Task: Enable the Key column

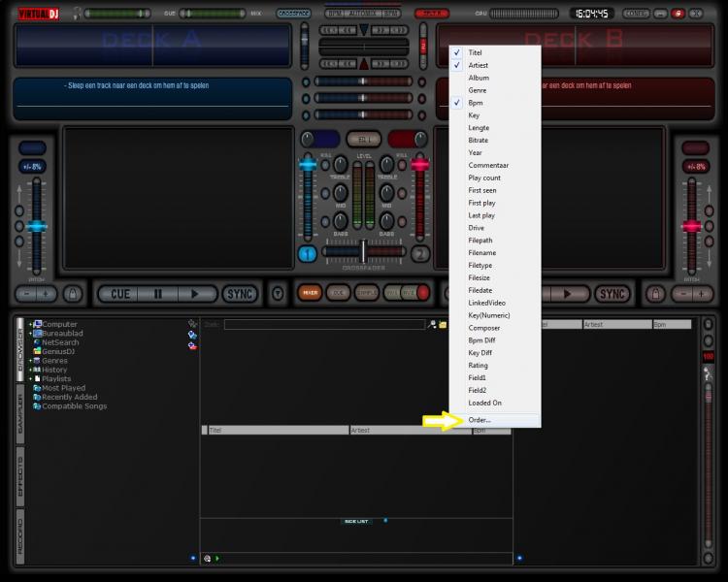Action: point(494,115)
